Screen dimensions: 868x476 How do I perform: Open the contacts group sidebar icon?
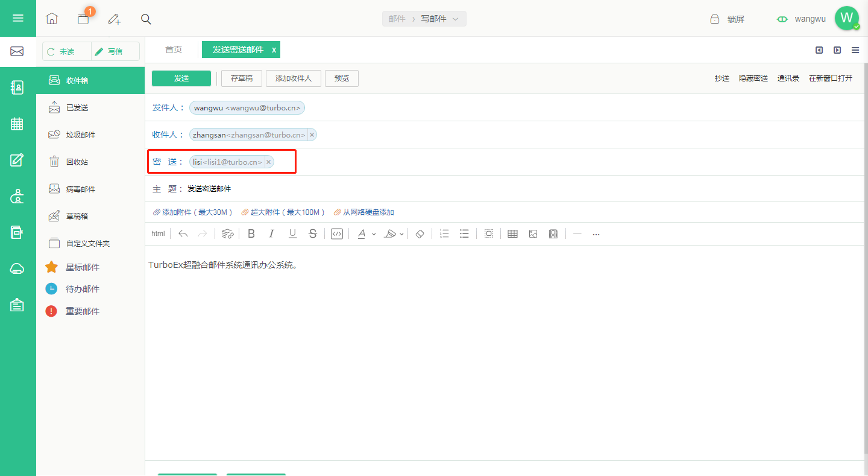click(17, 196)
